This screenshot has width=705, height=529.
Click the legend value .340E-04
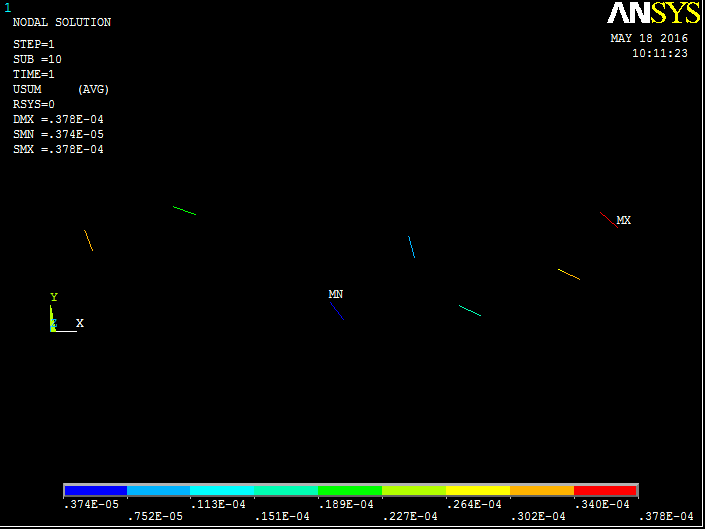602,505
